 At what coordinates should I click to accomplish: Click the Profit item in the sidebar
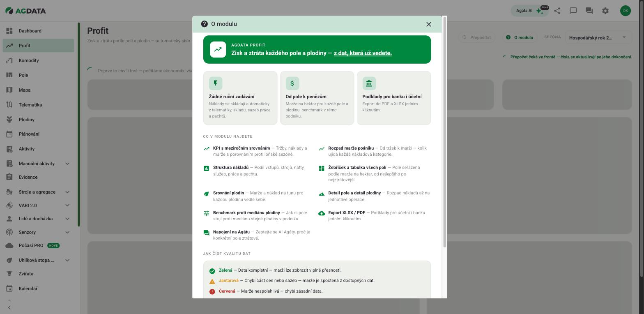(x=38, y=46)
